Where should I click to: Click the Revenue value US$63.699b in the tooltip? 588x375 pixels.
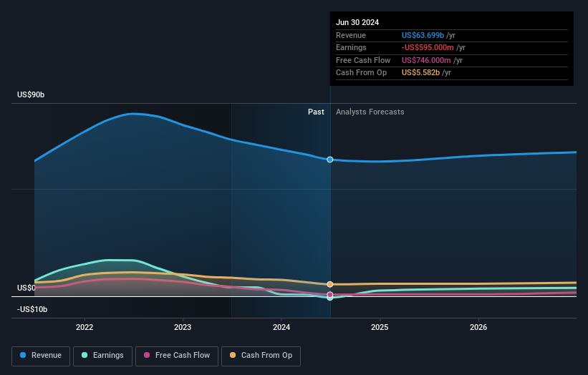tap(423, 35)
